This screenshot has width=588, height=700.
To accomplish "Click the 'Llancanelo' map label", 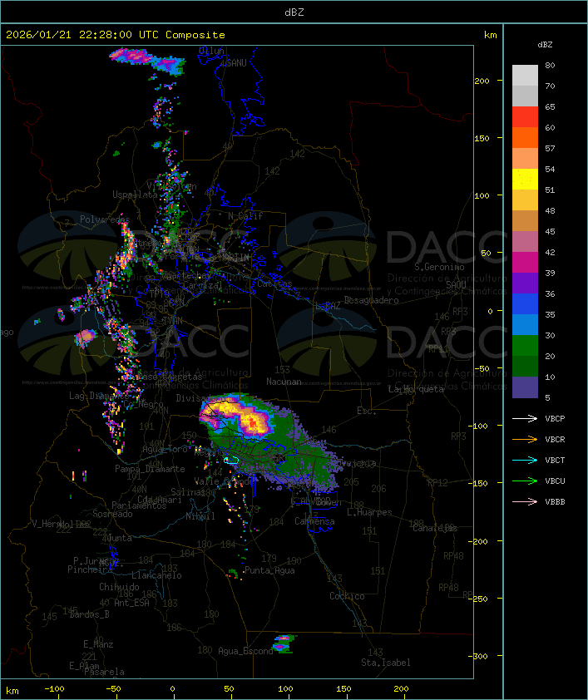I will (156, 575).
